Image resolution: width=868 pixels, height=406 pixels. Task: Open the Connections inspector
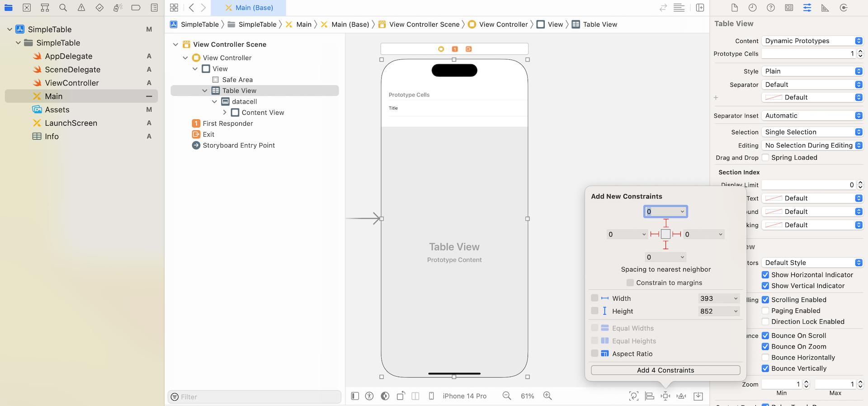[x=844, y=8]
